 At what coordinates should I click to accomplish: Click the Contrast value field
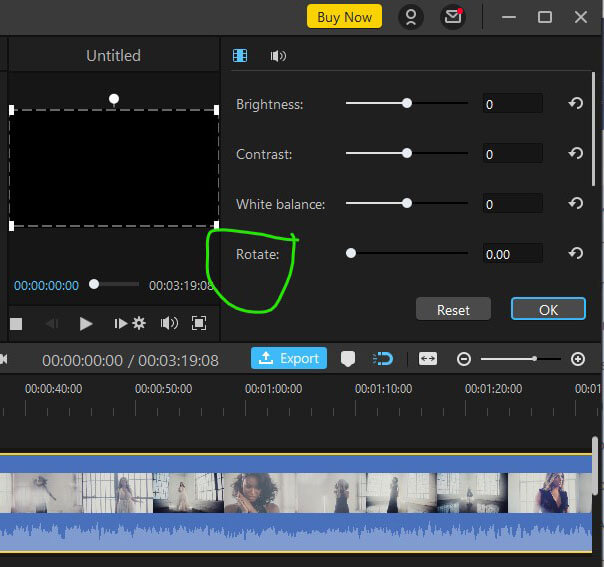point(513,154)
